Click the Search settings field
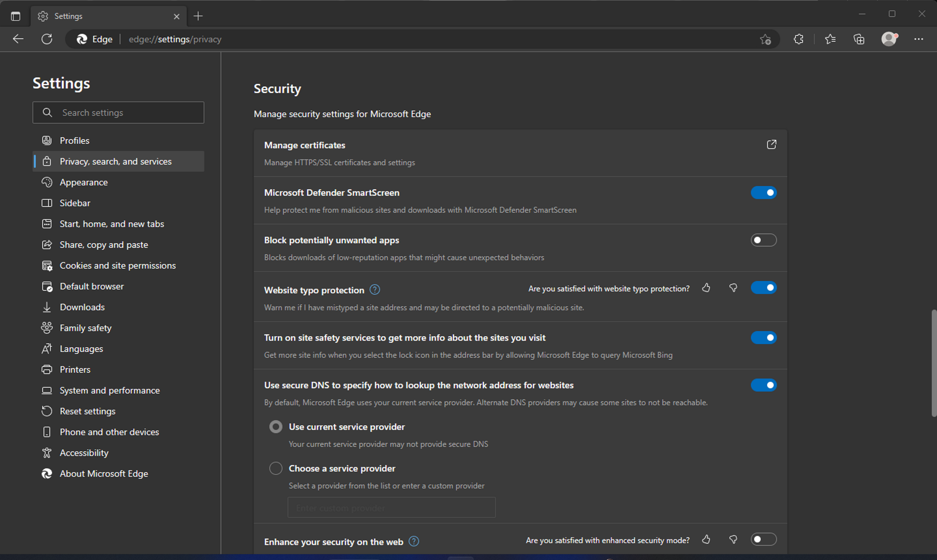Viewport: 937px width, 560px height. tap(118, 112)
